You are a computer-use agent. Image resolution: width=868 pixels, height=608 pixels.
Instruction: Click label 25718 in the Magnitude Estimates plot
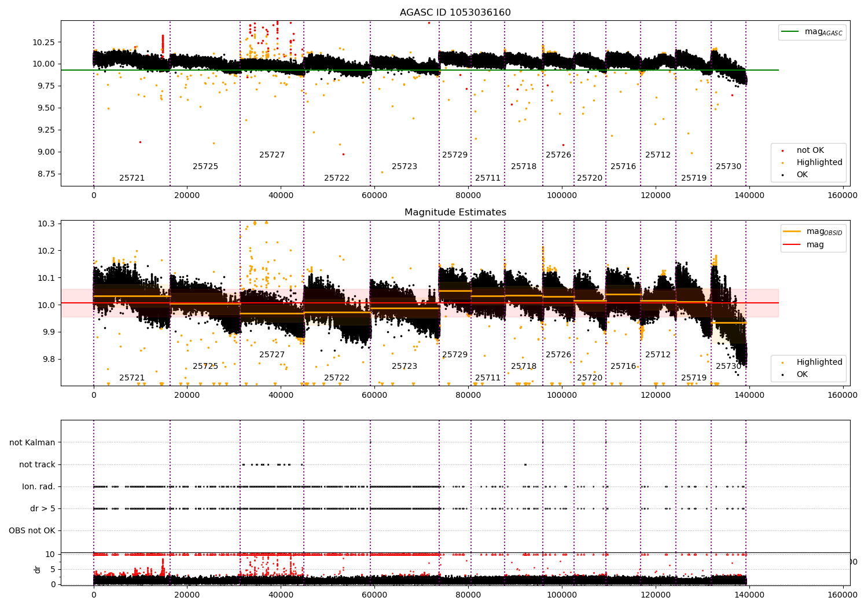point(524,367)
